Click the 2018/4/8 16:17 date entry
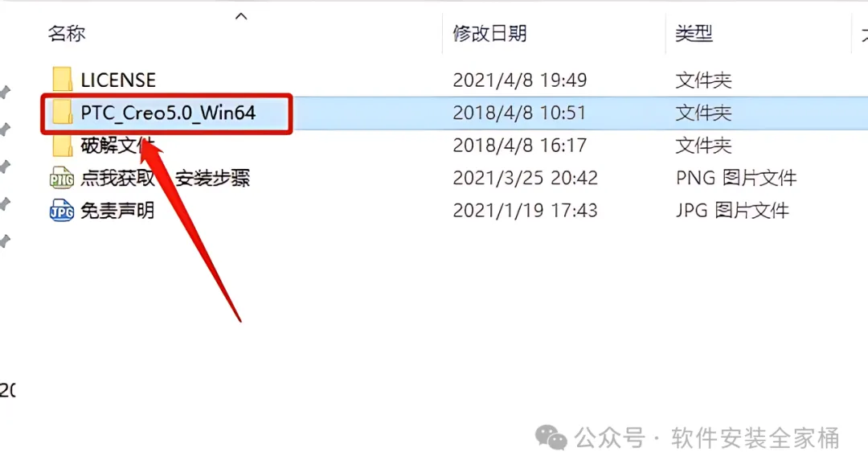 pos(520,146)
